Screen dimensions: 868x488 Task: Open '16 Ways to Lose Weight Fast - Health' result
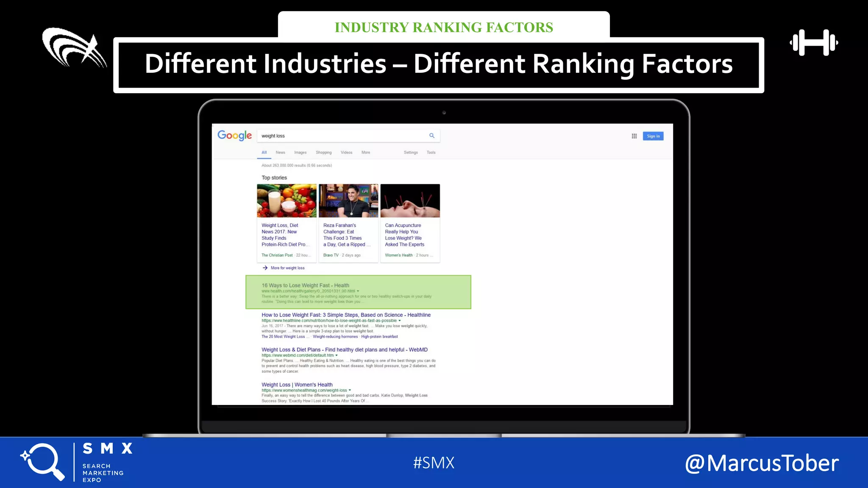305,286
